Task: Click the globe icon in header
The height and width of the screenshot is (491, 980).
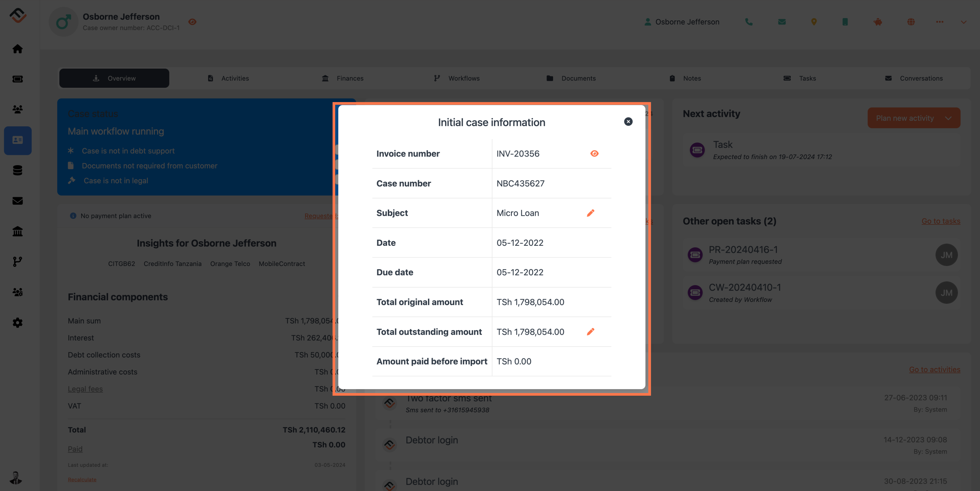Action: coord(911,22)
